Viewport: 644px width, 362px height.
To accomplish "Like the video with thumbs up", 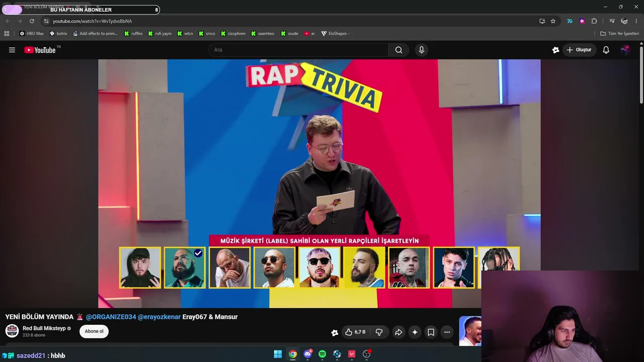I will 355,332.
